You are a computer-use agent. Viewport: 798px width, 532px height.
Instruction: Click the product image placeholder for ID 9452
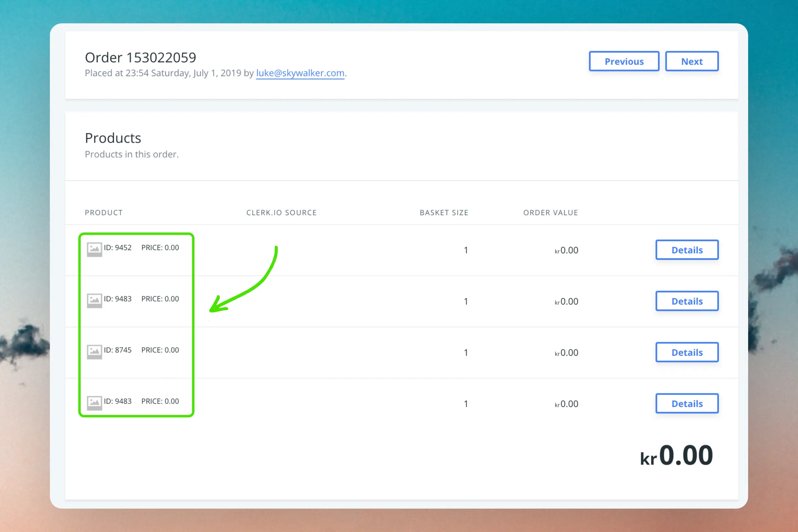tap(94, 249)
